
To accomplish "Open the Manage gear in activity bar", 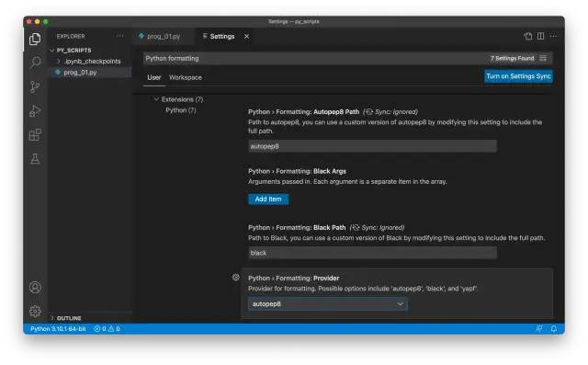I will (x=35, y=311).
